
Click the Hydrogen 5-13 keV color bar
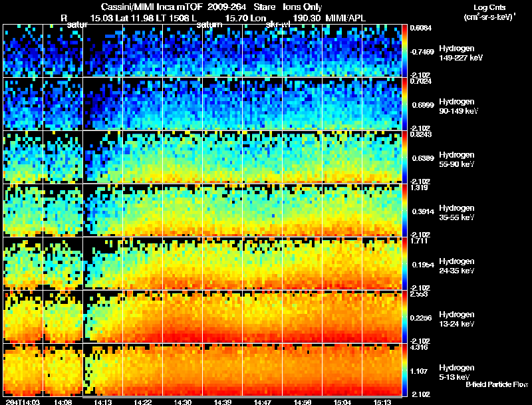click(404, 370)
